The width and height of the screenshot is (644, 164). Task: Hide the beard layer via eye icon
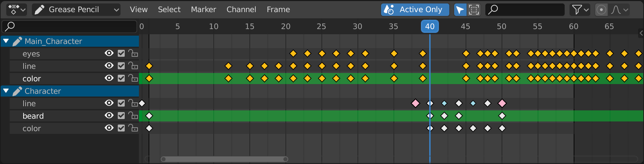click(109, 116)
